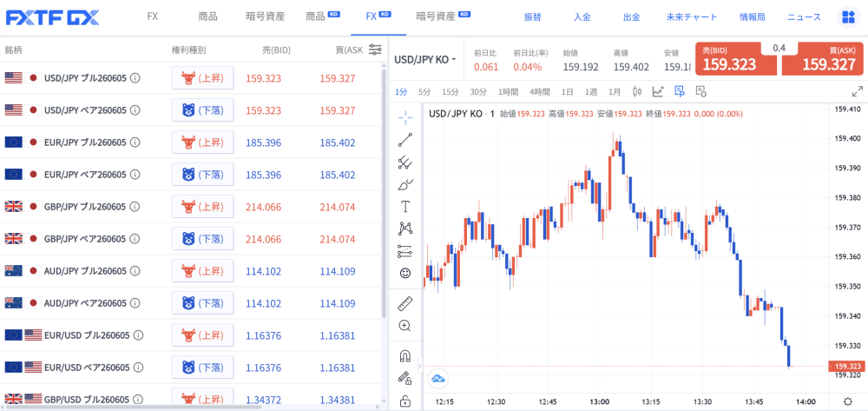The width and height of the screenshot is (868, 411).
Task: Click the red 売(BID) 159.323 button
Action: 736,59
